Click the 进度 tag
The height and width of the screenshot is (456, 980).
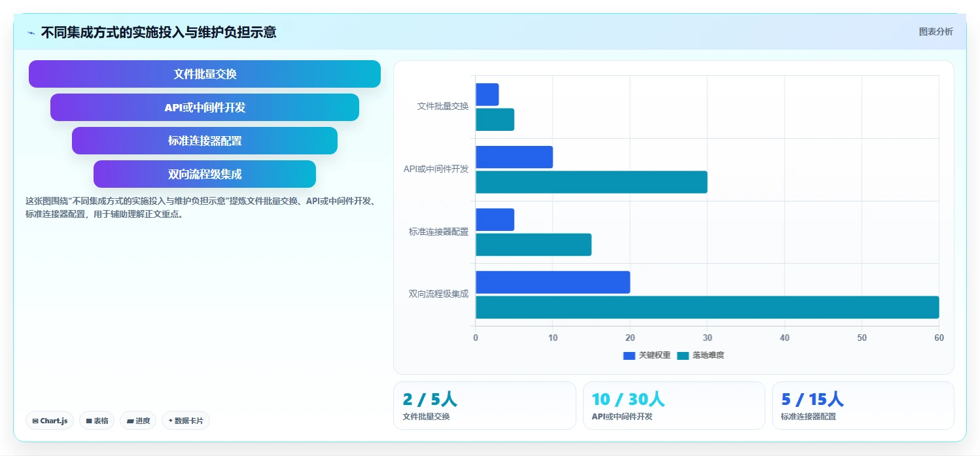pos(138,421)
